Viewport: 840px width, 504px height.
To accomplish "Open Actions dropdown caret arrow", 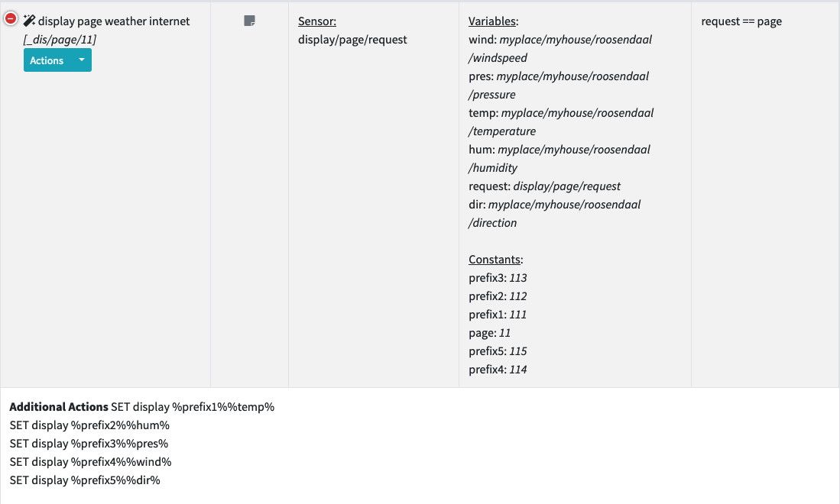I will pos(82,60).
